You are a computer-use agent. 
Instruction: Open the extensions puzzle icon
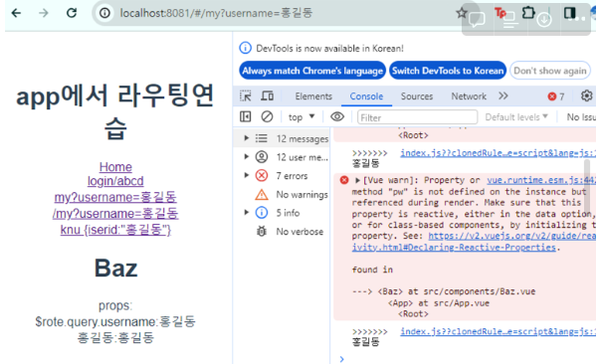tap(528, 13)
